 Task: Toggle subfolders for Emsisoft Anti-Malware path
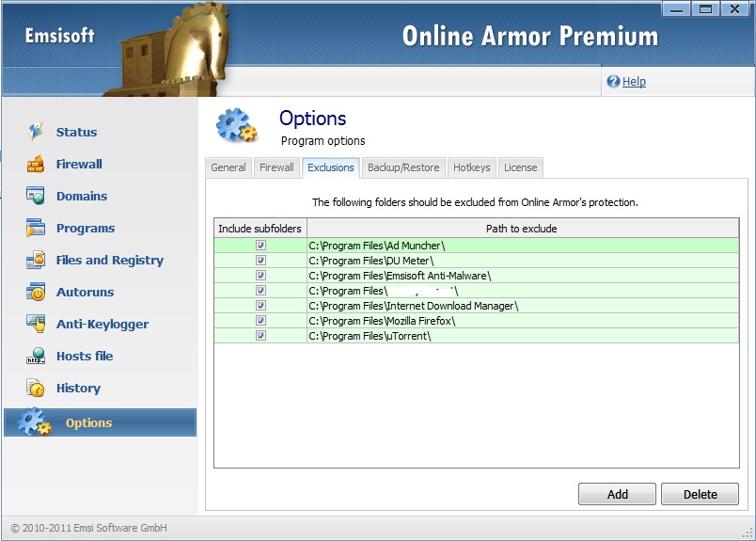(260, 275)
